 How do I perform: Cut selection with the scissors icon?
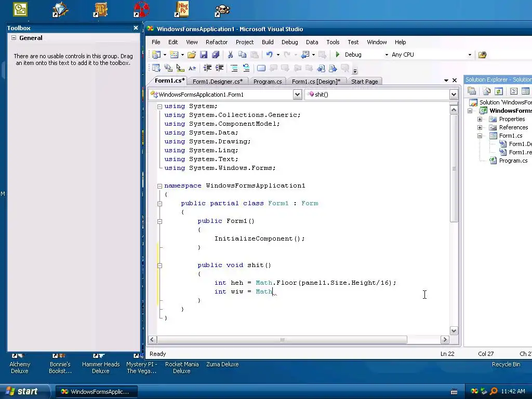tap(230, 55)
